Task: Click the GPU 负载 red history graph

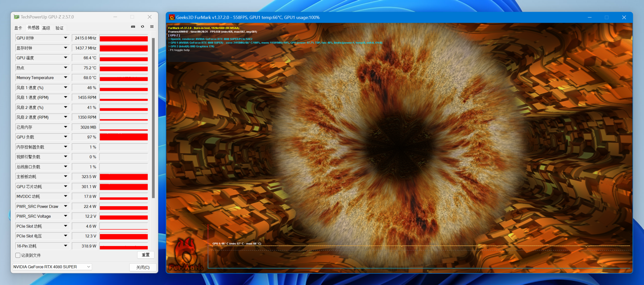Action: [x=124, y=137]
